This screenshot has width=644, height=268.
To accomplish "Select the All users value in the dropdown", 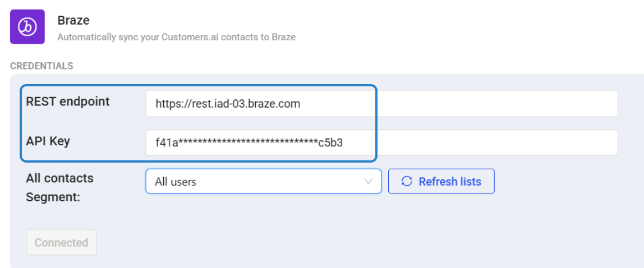I will (x=176, y=182).
